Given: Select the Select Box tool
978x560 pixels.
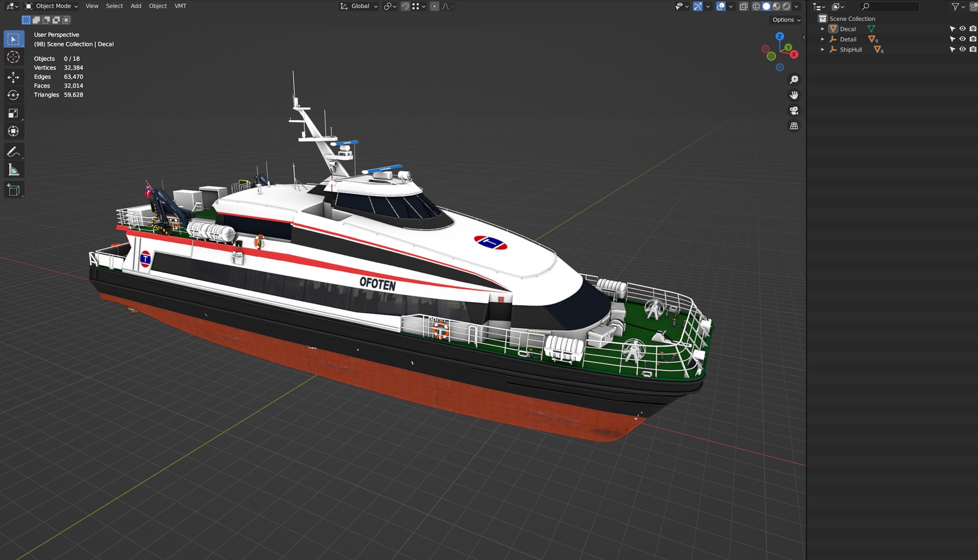Looking at the screenshot, I should (x=13, y=39).
